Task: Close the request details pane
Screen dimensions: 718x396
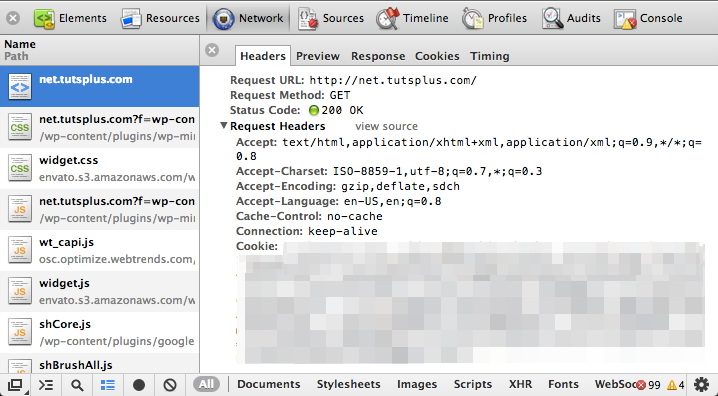Action: pos(212,50)
